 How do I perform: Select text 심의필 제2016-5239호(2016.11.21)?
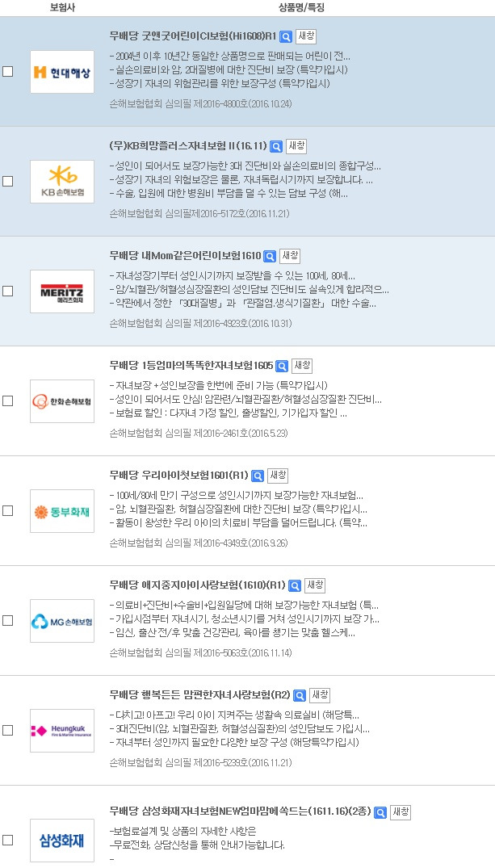coord(229,762)
